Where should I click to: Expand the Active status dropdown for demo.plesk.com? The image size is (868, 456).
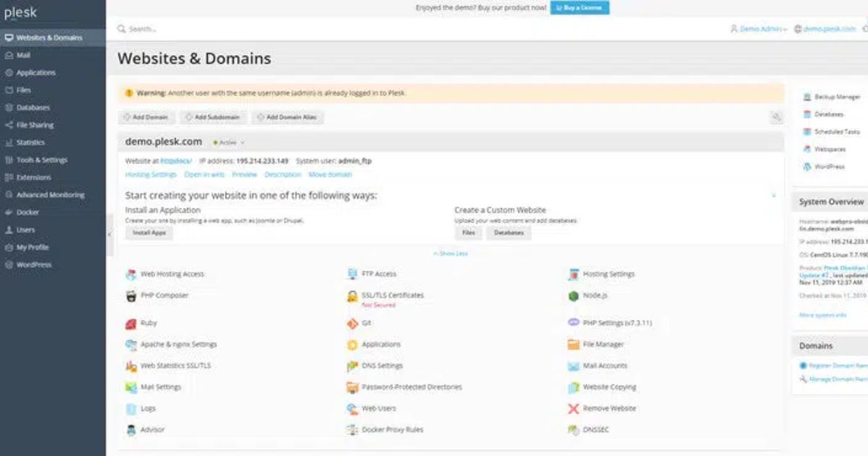(x=229, y=143)
